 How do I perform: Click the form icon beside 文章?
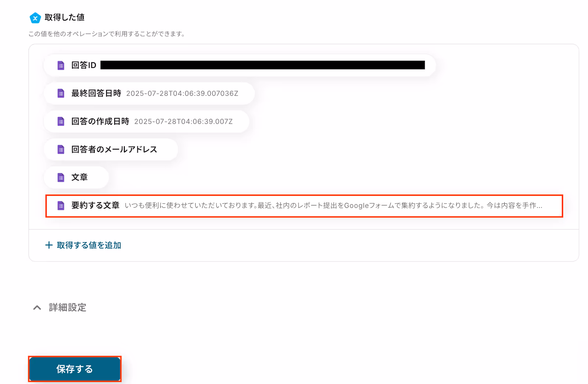point(61,178)
